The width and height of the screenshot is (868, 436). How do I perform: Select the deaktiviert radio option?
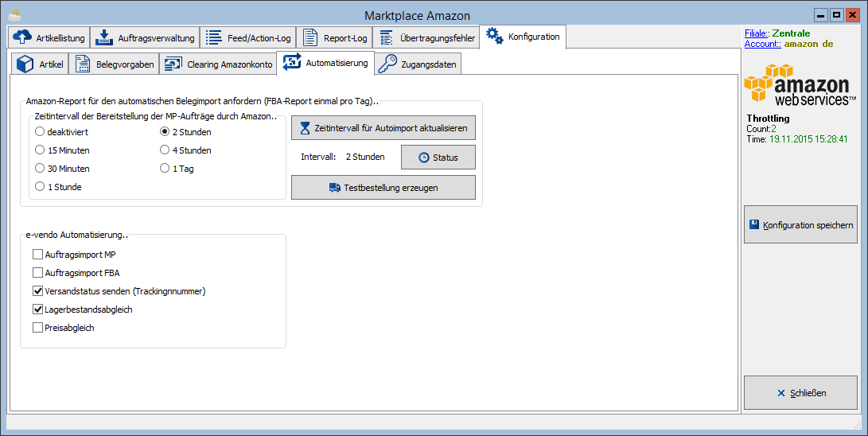point(40,132)
